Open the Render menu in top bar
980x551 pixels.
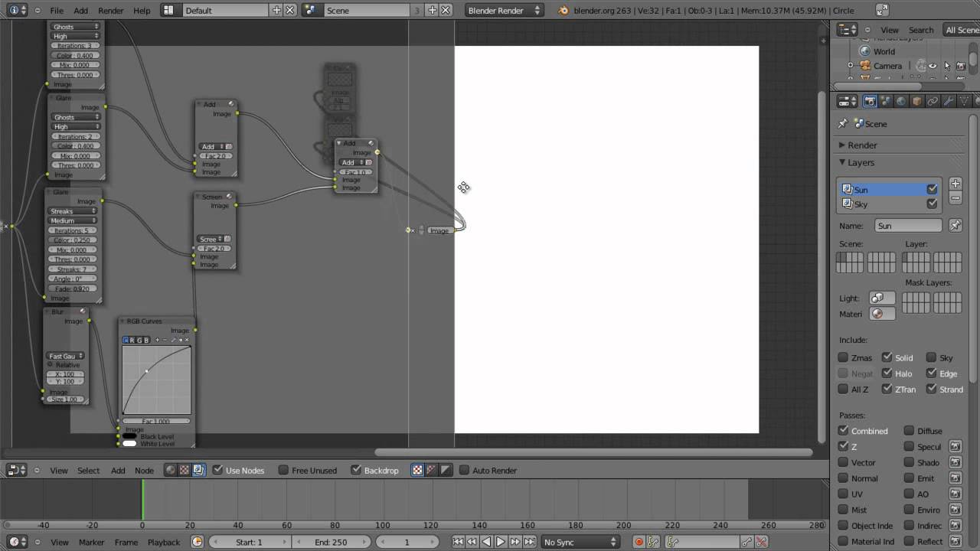(110, 11)
